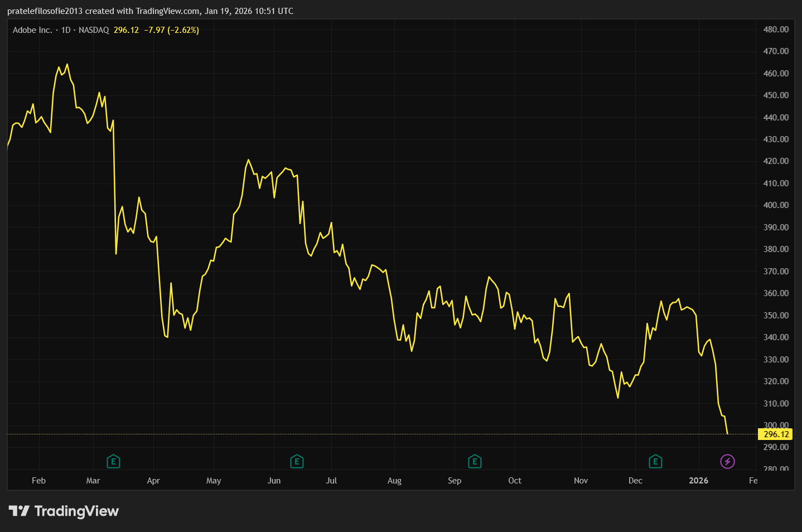Screen dimensions: 802x532
Task: Click the 296.12 last price in legend
Action: point(126,30)
